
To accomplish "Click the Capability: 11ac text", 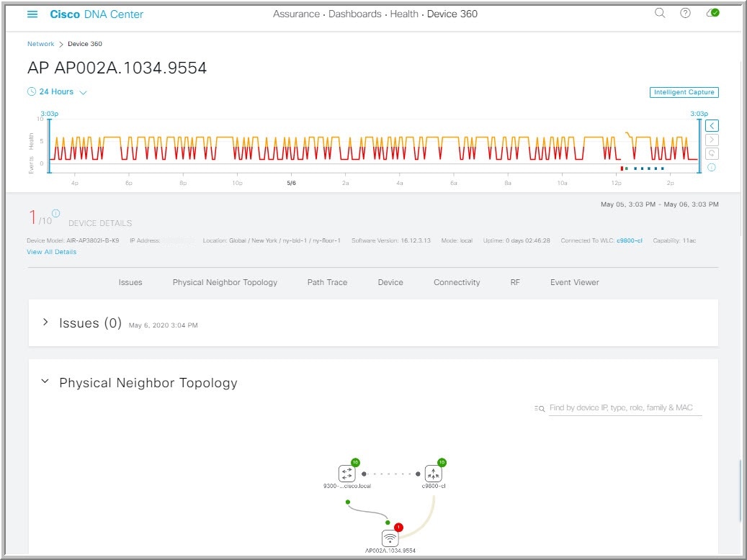I will pos(674,240).
